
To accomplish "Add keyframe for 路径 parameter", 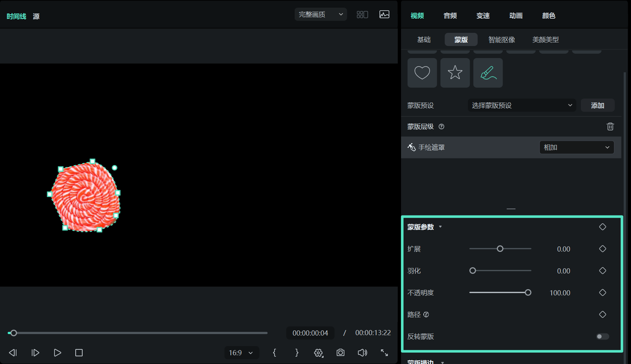I will (603, 314).
